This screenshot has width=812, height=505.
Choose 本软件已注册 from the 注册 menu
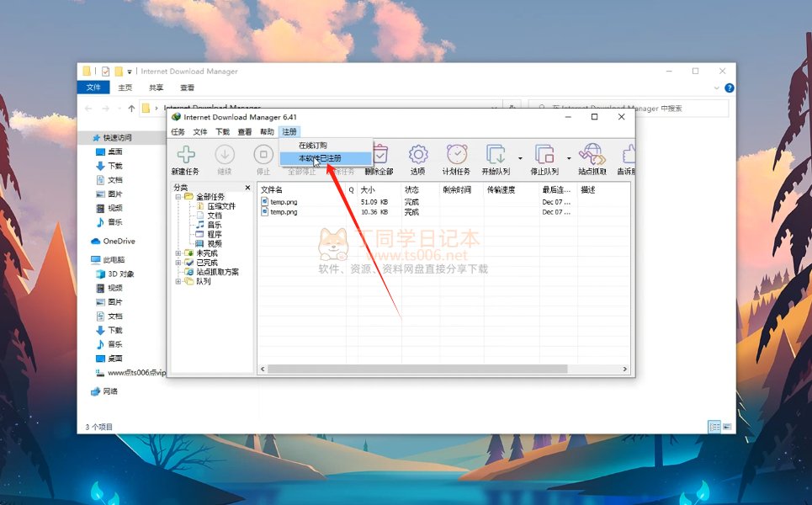[326, 158]
